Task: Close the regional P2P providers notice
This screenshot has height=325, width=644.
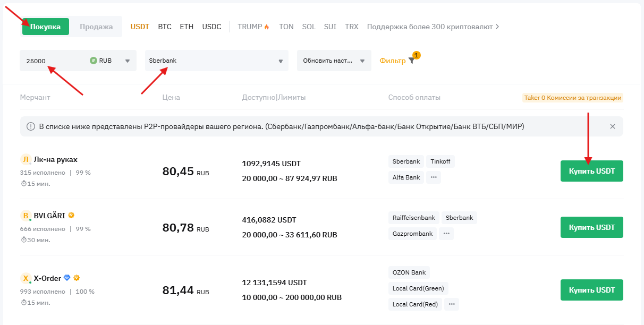Action: click(x=612, y=126)
